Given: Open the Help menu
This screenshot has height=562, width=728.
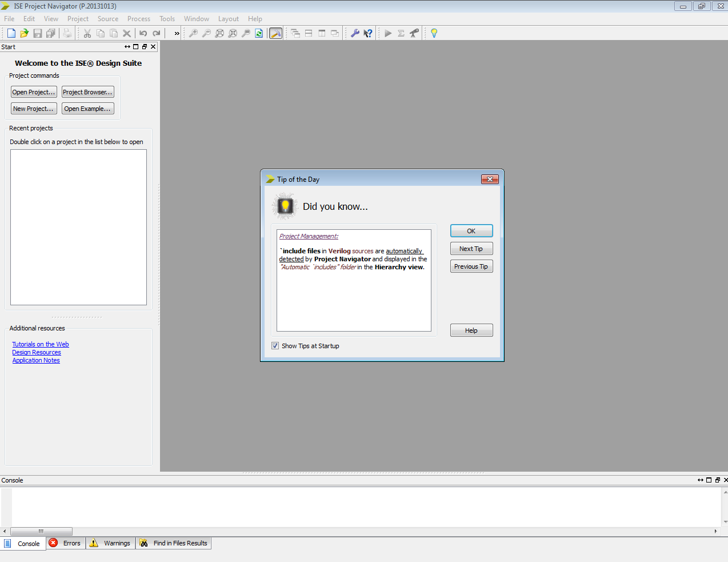Looking at the screenshot, I should pyautogui.click(x=255, y=19).
